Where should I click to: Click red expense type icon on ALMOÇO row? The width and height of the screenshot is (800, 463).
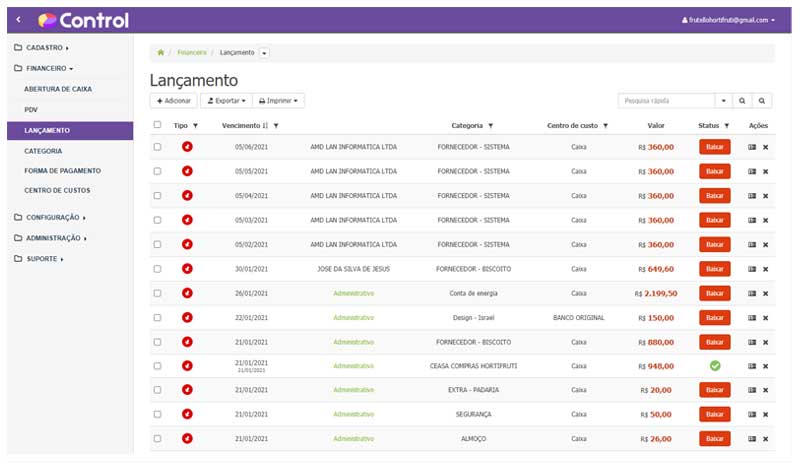[x=187, y=438]
